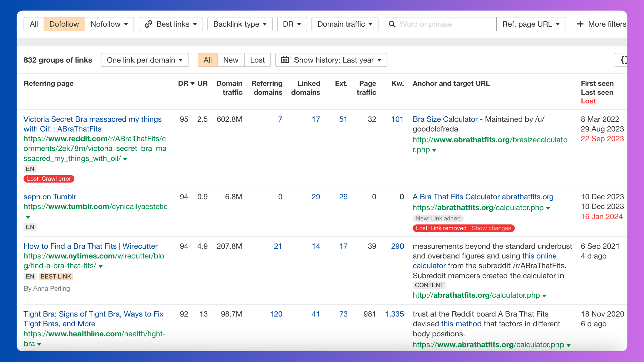Select the All tab beside New
644x362 pixels.
208,60
